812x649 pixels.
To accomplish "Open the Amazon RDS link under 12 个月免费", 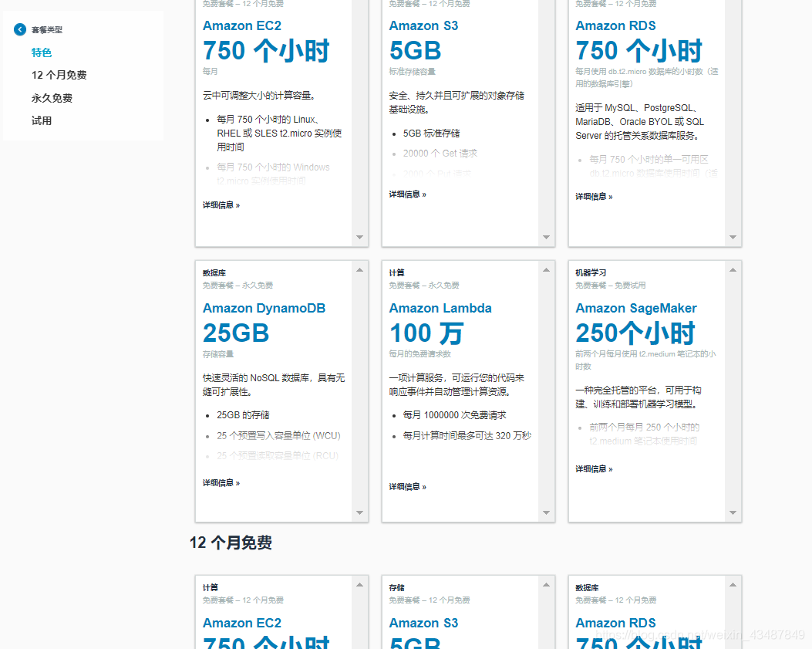I will [x=615, y=623].
